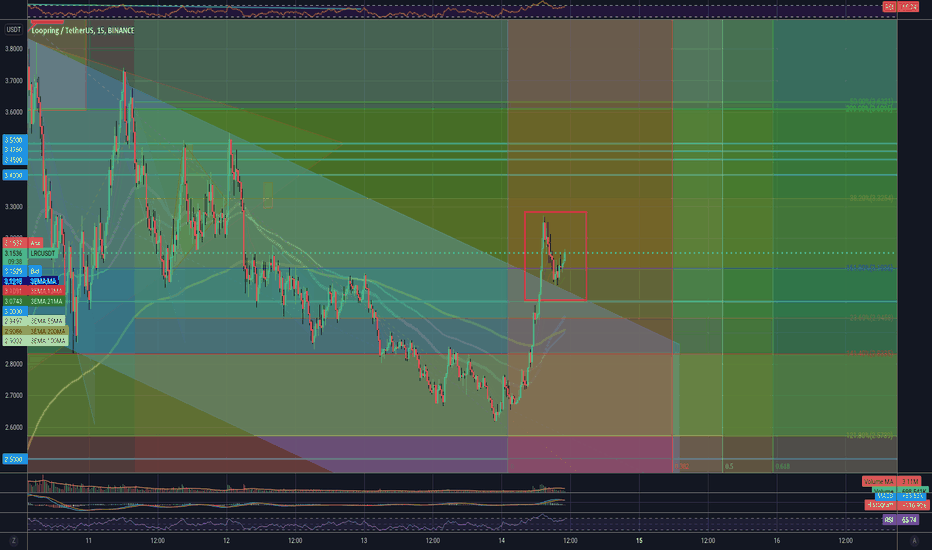Click the 3EMA 55MA label
Screen dimensions: 932x550
(x=33, y=321)
